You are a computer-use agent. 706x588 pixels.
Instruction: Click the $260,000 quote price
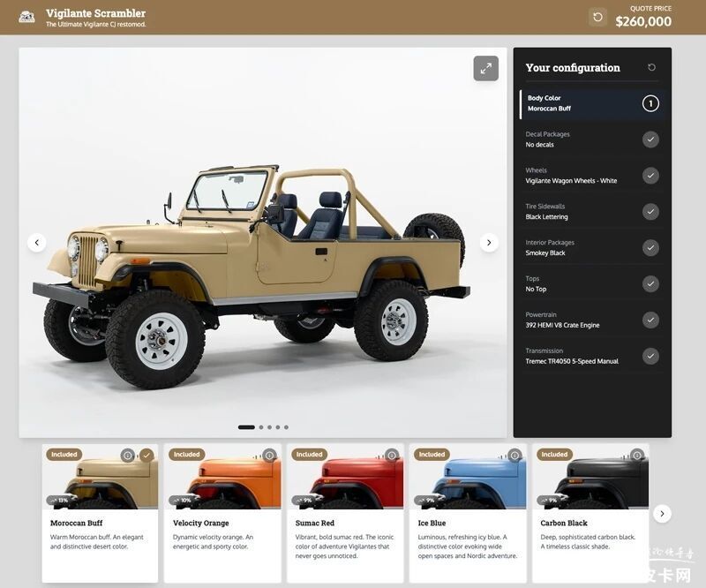click(x=643, y=21)
